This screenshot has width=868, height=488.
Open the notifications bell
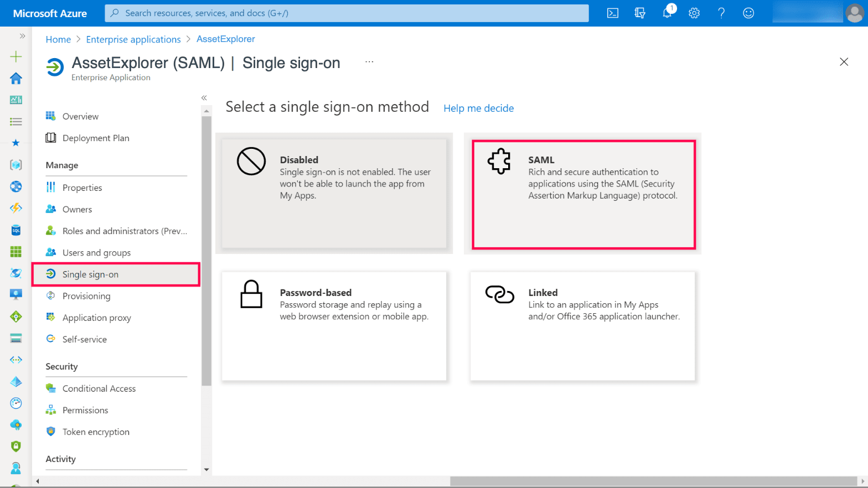[667, 13]
